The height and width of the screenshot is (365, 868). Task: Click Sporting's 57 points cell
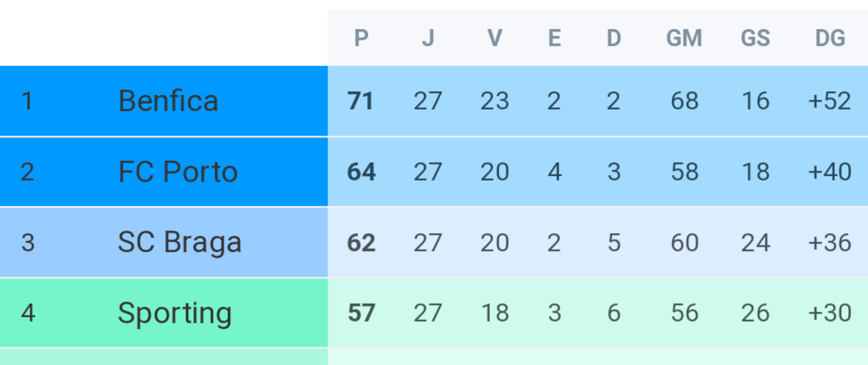(x=361, y=313)
